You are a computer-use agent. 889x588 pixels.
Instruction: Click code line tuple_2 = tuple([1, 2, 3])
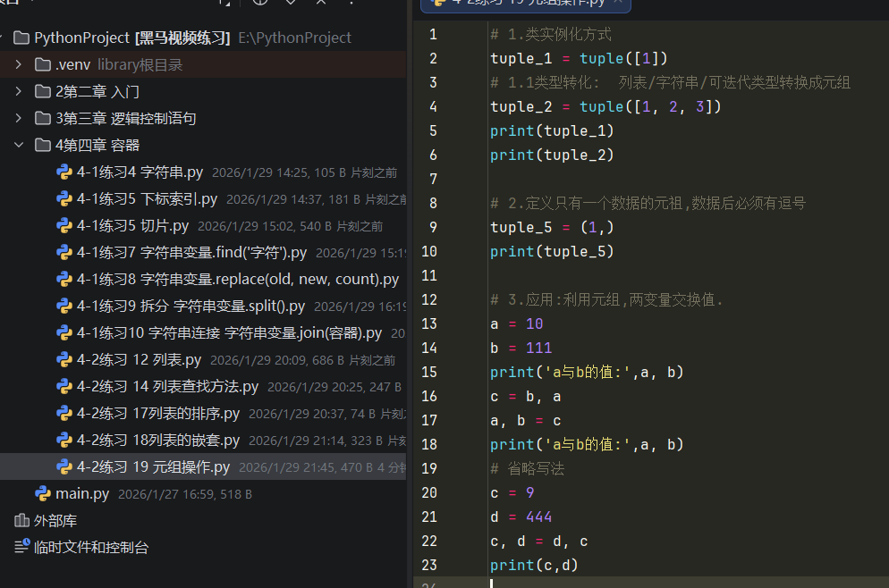605,106
